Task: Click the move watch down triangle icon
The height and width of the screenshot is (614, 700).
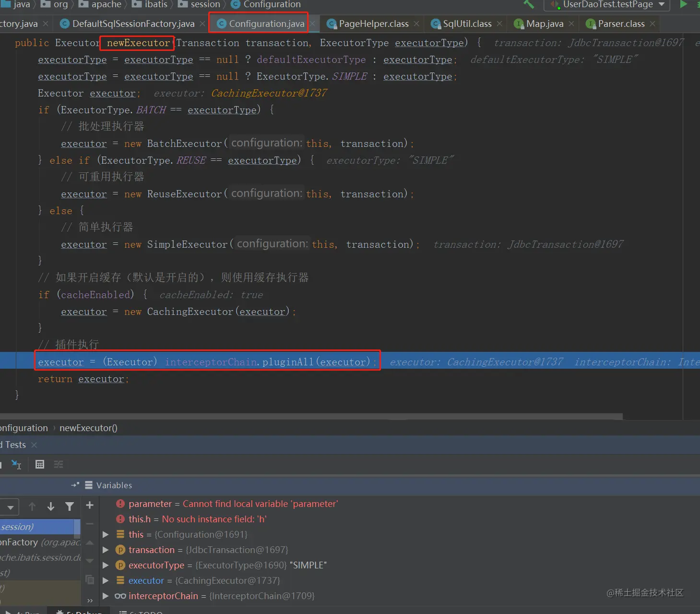Action: (90, 560)
